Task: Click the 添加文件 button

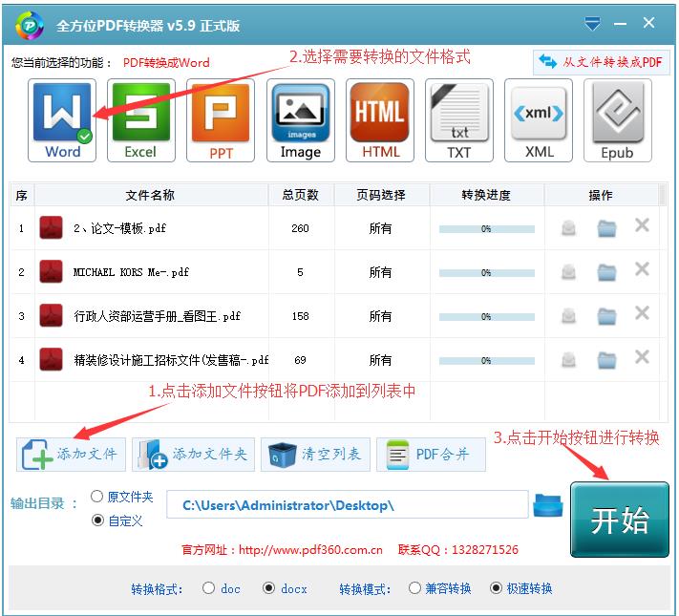Action: tap(72, 455)
